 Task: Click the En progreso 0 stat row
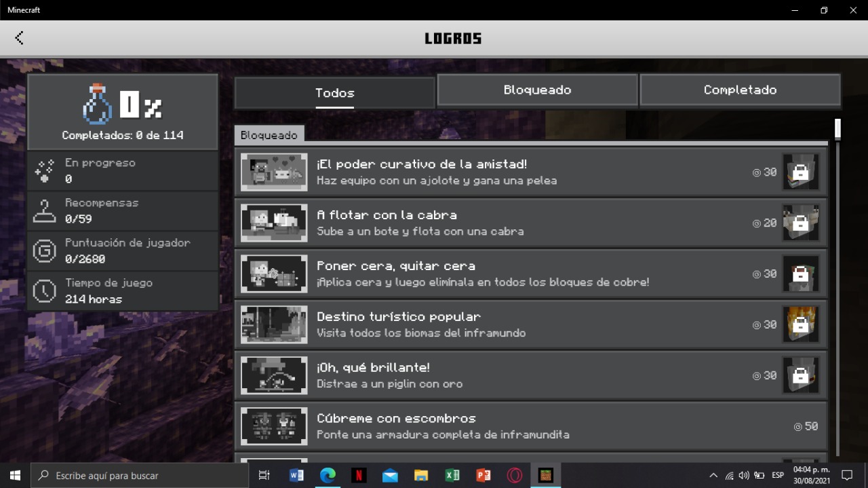(x=123, y=171)
